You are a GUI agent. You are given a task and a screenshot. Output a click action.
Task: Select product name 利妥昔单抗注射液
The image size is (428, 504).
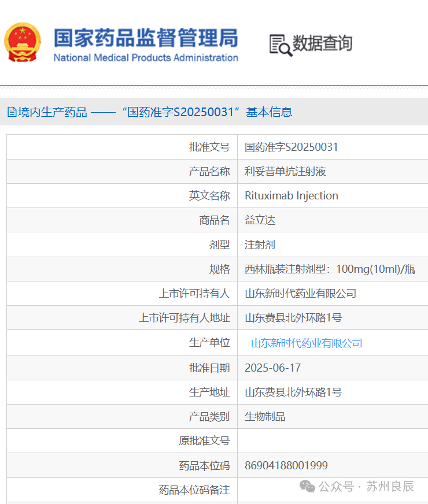coord(285,172)
